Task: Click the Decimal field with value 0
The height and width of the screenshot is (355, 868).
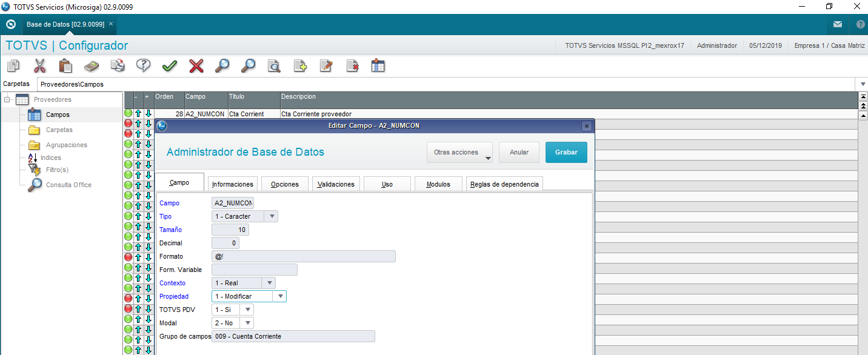Action: click(225, 243)
